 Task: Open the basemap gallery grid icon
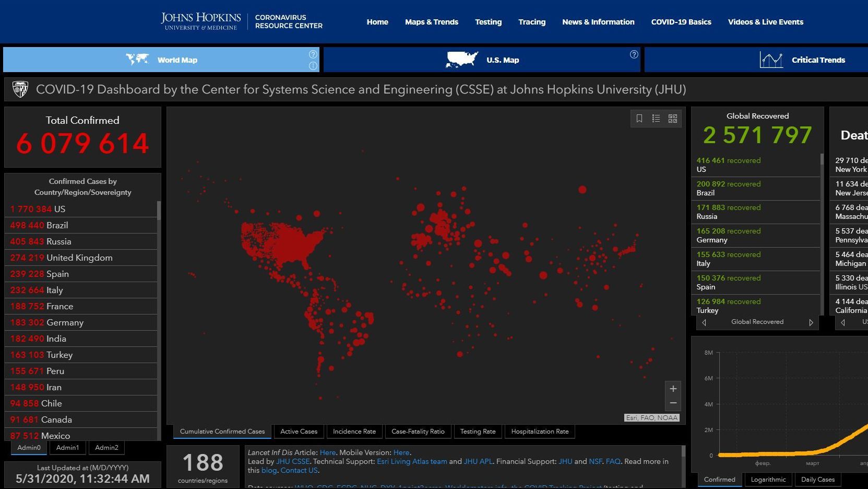tap(673, 119)
